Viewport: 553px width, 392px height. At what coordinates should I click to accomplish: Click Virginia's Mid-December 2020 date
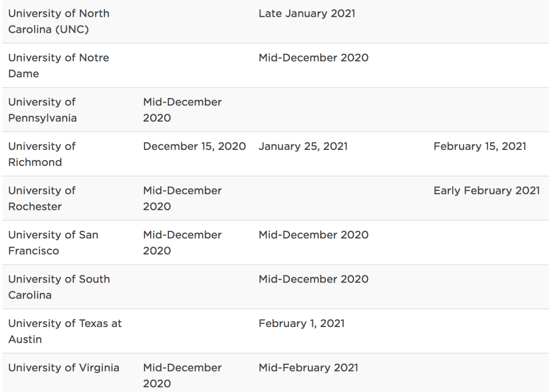[182, 375]
